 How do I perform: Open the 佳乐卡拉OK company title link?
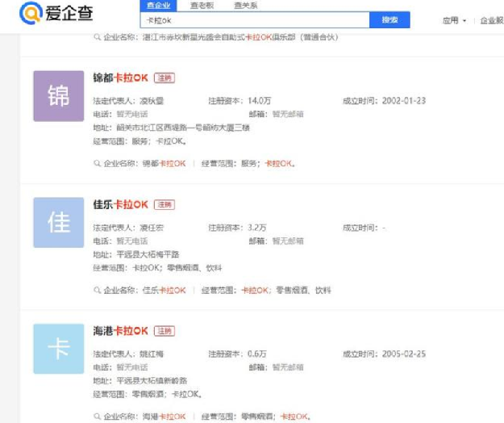(120, 204)
